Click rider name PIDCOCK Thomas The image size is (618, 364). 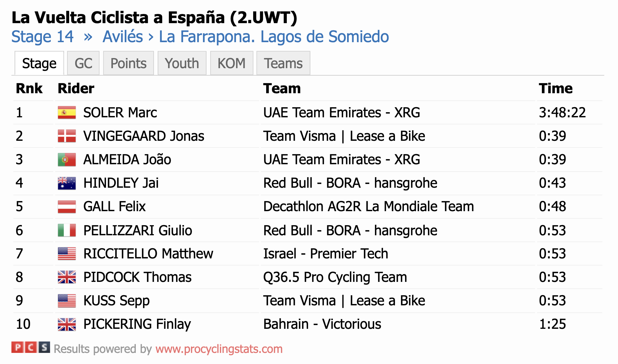tap(137, 277)
